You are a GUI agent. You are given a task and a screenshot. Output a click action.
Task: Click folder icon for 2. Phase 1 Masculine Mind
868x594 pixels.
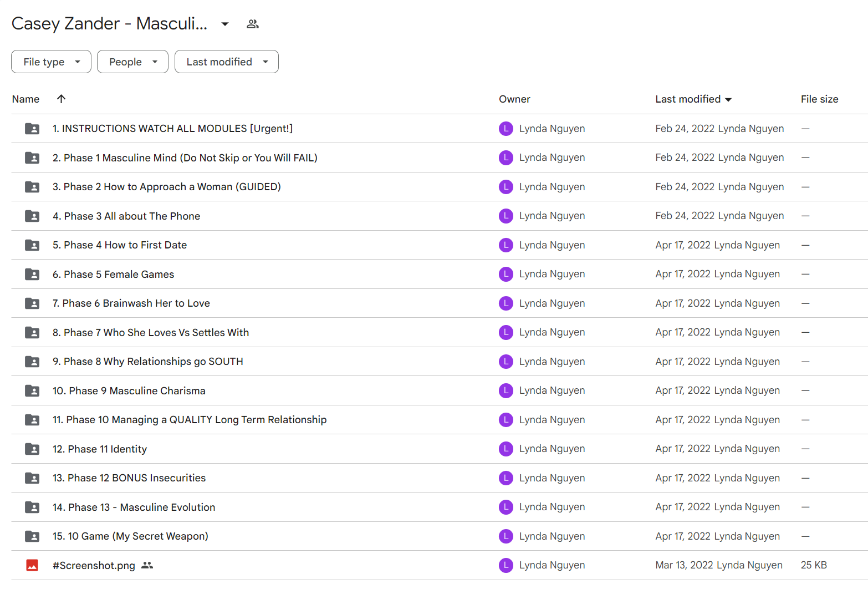(x=32, y=158)
